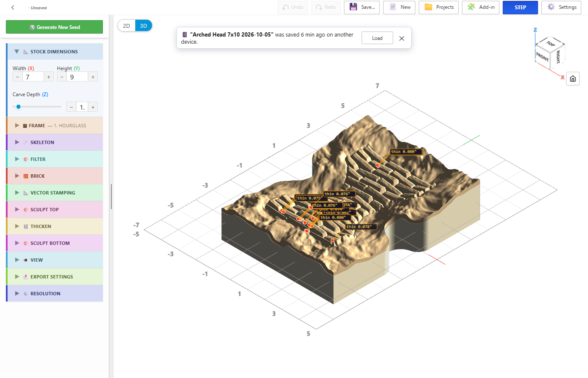Switch to 3D view
The width and height of the screenshot is (588, 378).
tap(144, 26)
